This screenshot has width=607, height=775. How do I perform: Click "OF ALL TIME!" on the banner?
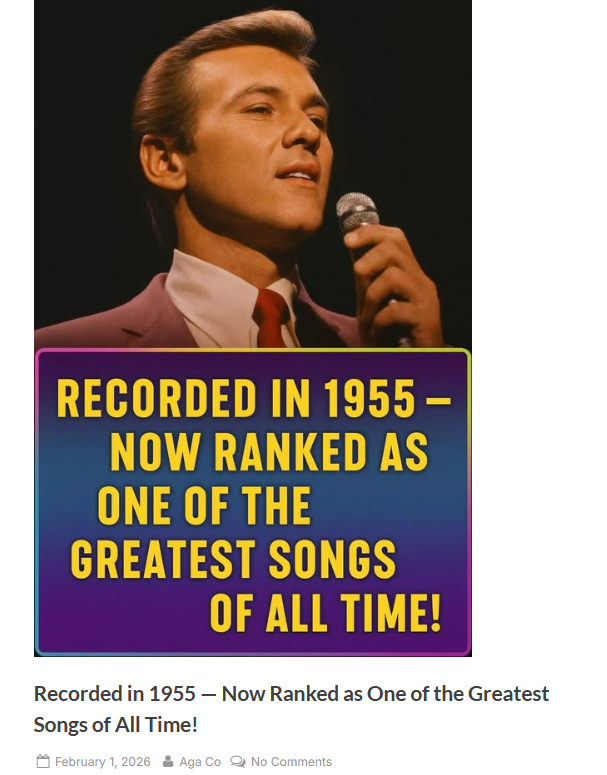326,612
